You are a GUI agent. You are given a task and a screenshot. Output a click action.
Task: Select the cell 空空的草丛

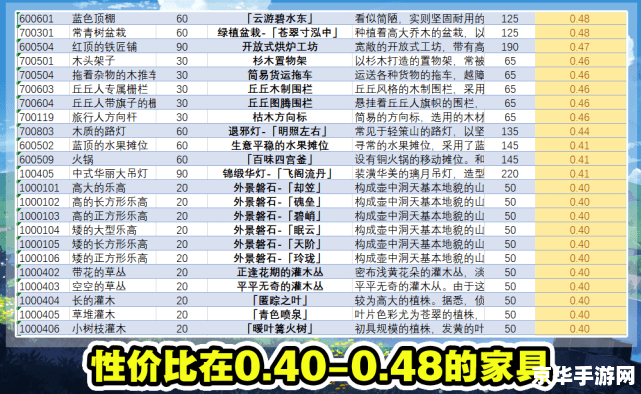point(99,287)
